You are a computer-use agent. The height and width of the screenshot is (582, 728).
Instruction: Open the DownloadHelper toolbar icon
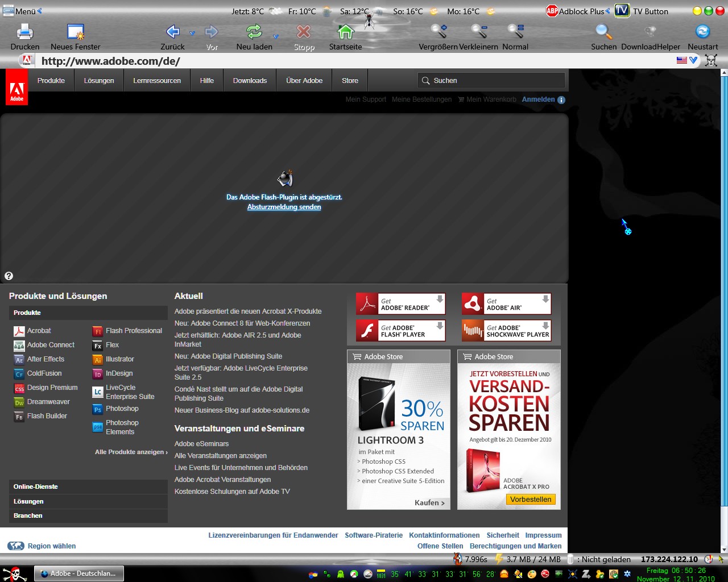650,31
